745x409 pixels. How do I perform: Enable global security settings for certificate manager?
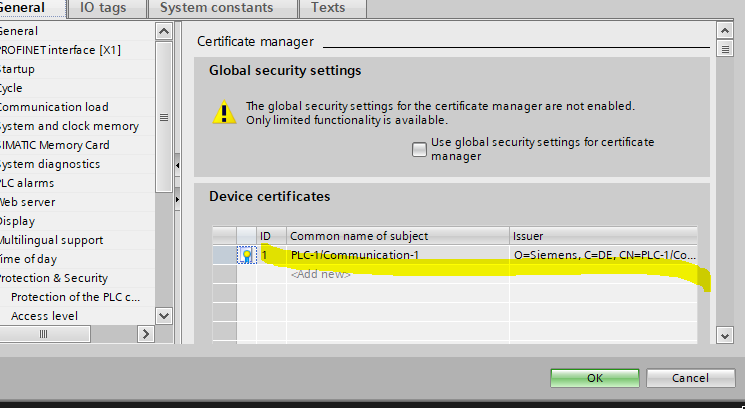[x=419, y=149]
